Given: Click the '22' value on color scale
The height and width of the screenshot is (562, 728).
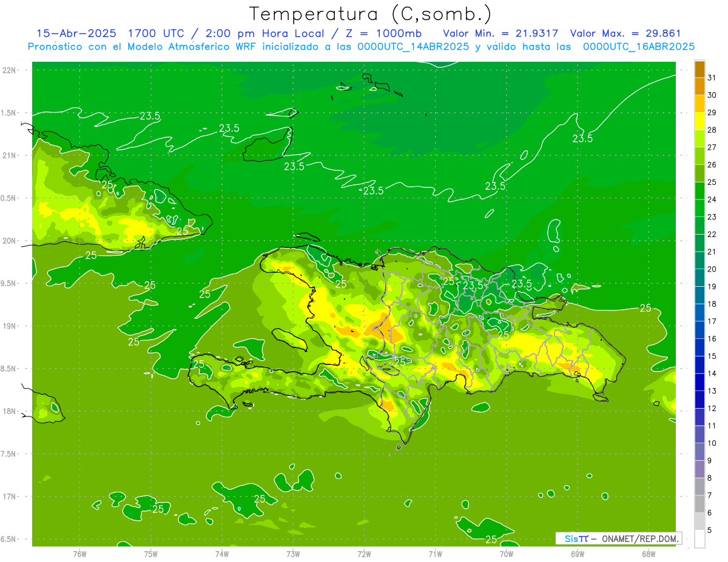Looking at the screenshot, I should 712,235.
